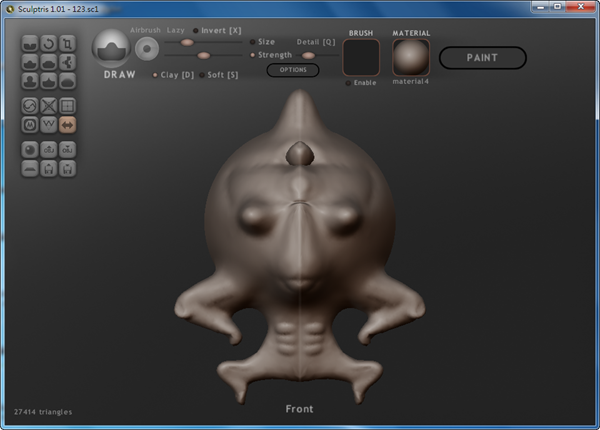The width and height of the screenshot is (600, 430).
Task: Create a new plane
Action: click(30, 168)
